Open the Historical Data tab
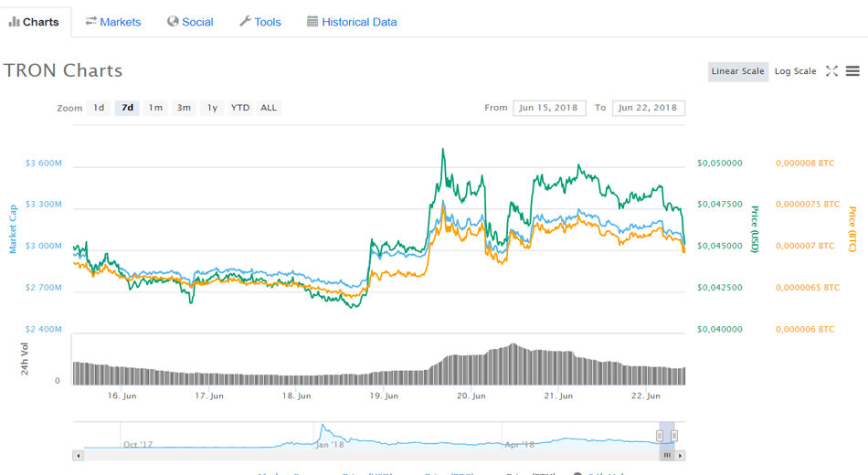Viewport: 868px width, 475px height. click(352, 22)
